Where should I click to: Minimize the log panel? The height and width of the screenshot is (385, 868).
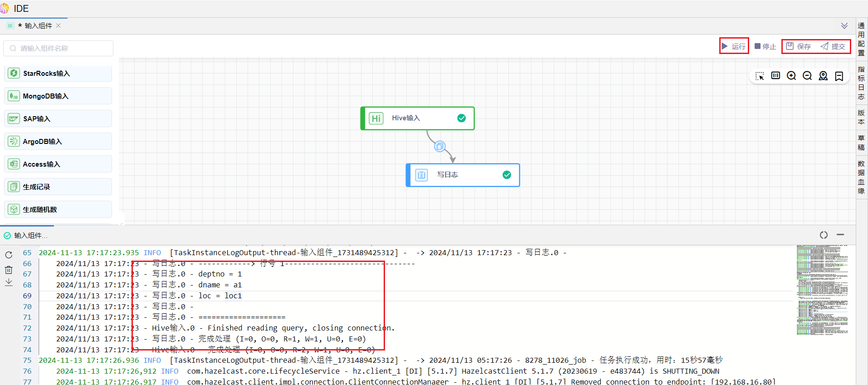point(840,235)
